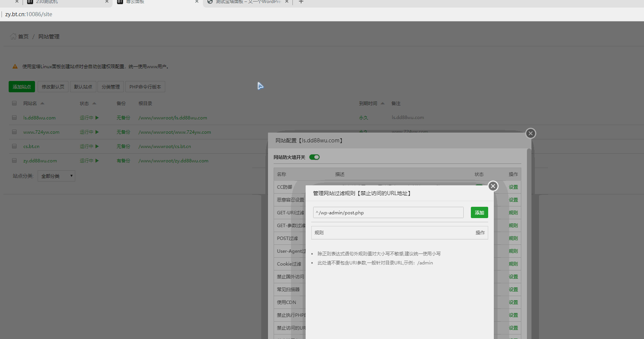
Task: Click the note ls.dd88wu.com in the 备注 column
Action: coord(408,118)
